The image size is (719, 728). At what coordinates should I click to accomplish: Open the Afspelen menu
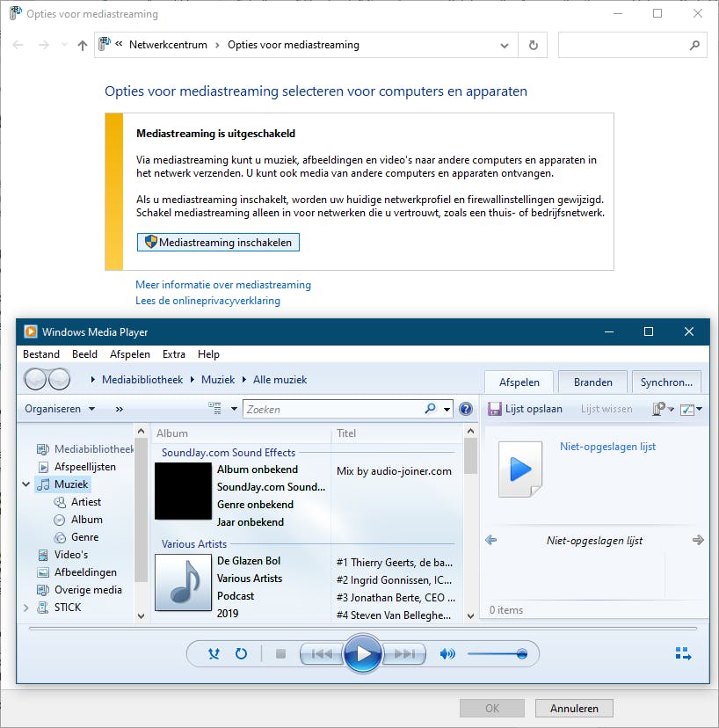pos(130,354)
